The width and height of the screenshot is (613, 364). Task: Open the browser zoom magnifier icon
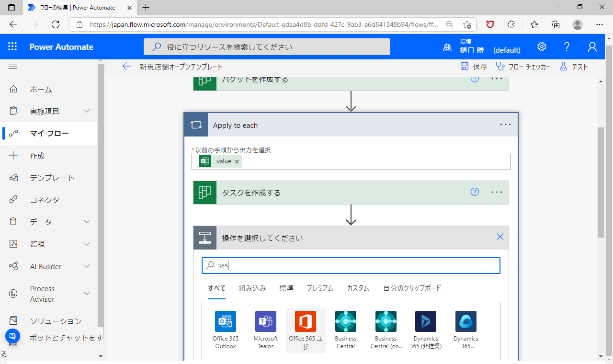pos(449,24)
